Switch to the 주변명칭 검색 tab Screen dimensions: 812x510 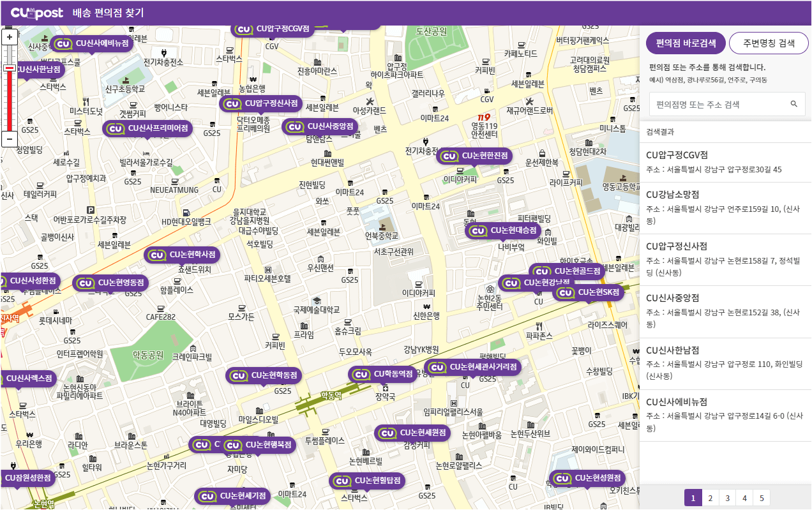(769, 43)
